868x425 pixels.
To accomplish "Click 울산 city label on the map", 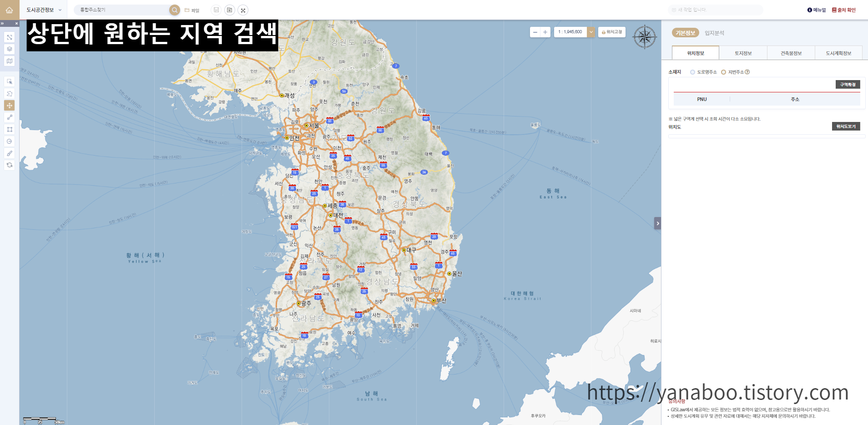I will (x=457, y=274).
